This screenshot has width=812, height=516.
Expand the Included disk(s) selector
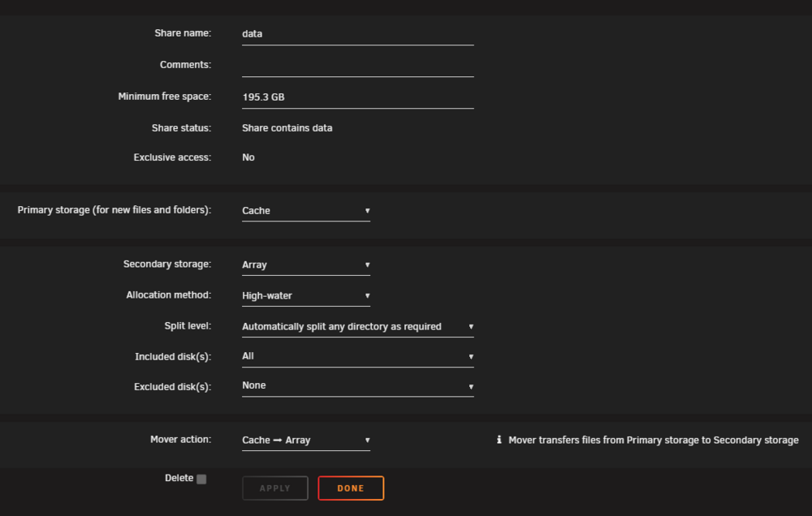point(357,356)
